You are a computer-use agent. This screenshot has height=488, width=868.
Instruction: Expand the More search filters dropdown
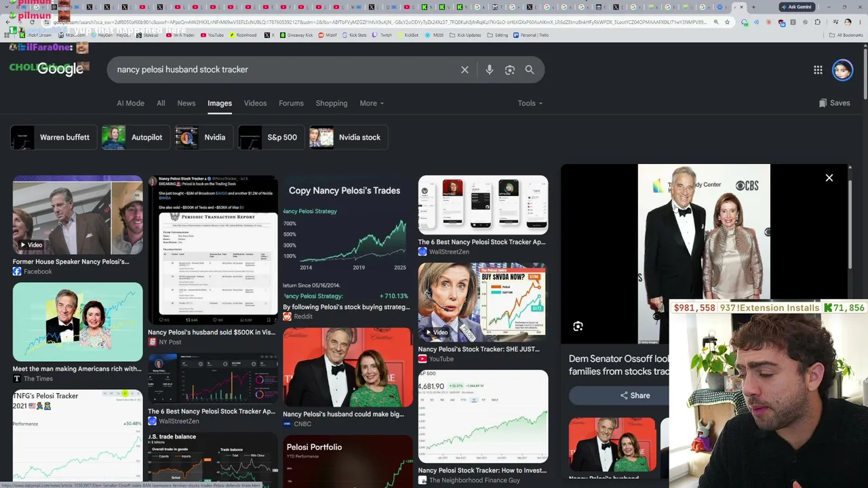click(x=372, y=103)
